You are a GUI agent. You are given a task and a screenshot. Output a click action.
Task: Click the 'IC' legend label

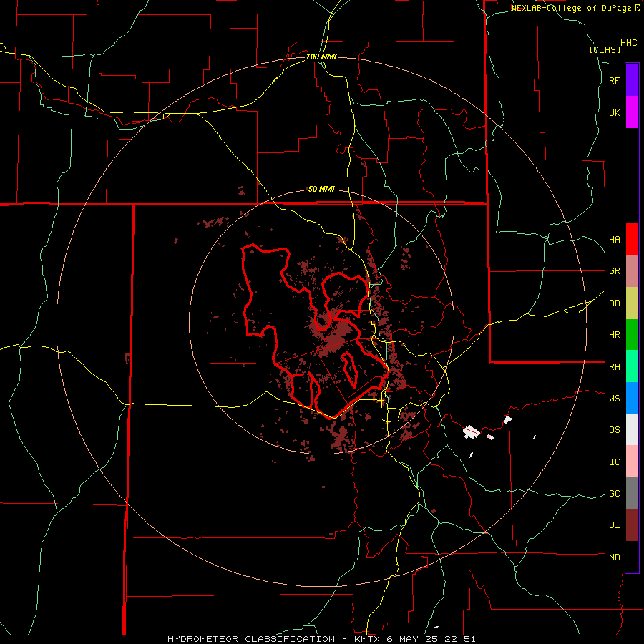point(614,462)
